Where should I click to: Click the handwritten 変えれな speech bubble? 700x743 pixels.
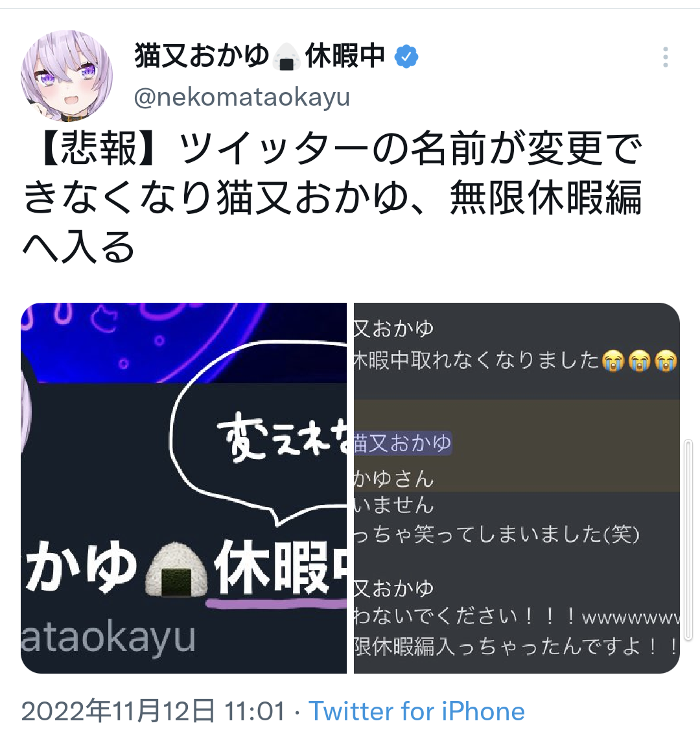coord(259,434)
